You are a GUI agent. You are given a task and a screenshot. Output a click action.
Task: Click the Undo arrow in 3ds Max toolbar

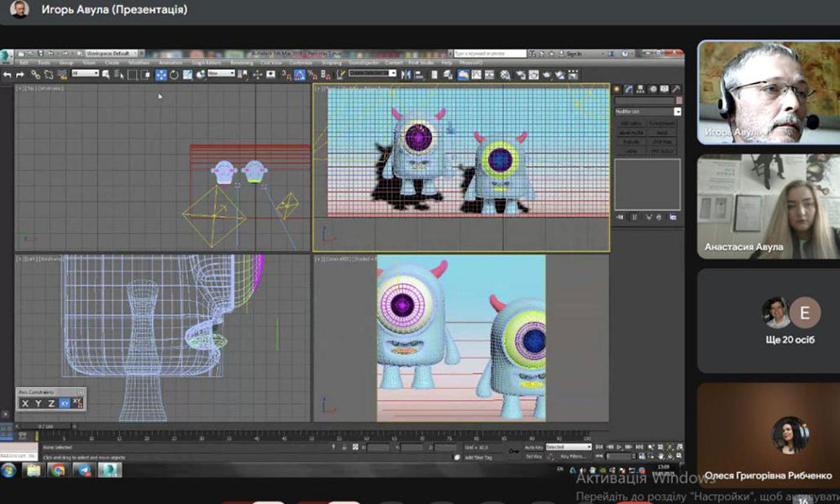pyautogui.click(x=8, y=75)
